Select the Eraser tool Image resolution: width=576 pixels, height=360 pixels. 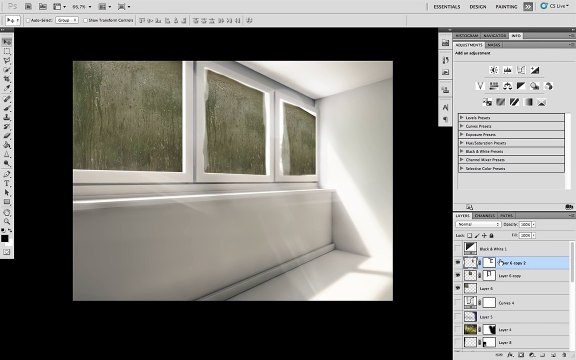point(7,136)
